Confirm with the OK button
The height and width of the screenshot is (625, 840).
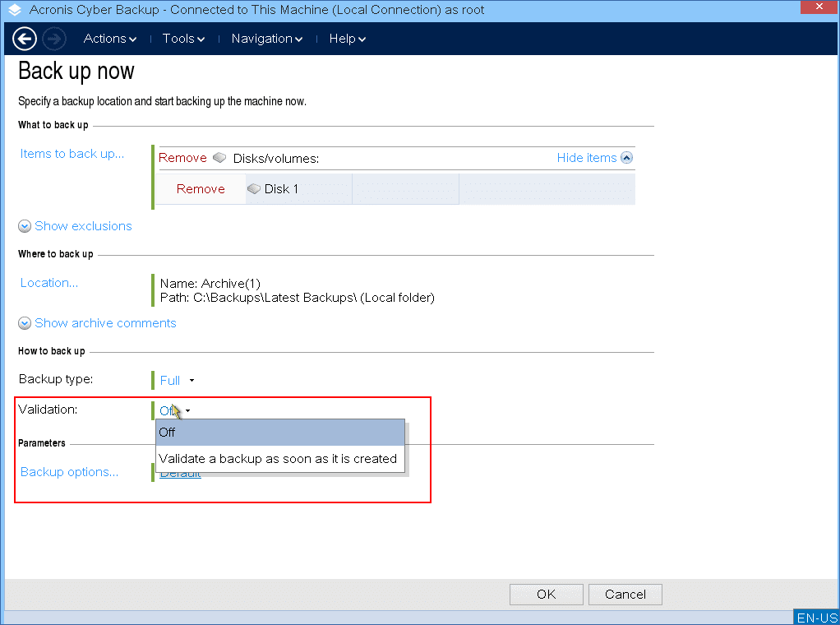pyautogui.click(x=546, y=595)
